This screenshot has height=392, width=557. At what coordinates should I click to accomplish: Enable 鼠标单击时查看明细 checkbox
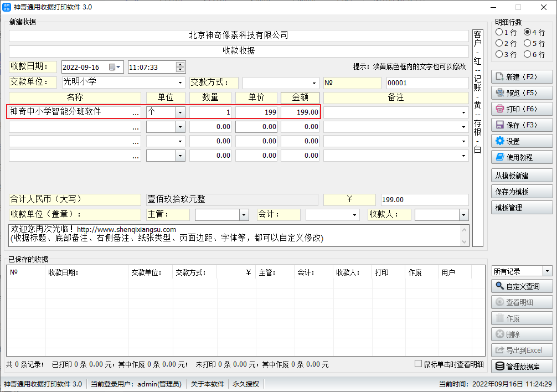pos(419,364)
